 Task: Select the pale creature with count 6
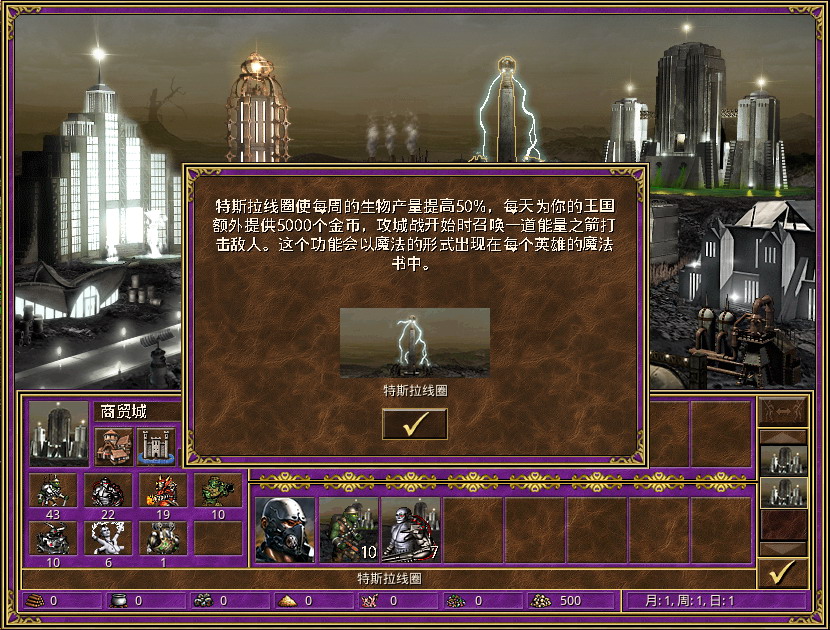pos(107,538)
